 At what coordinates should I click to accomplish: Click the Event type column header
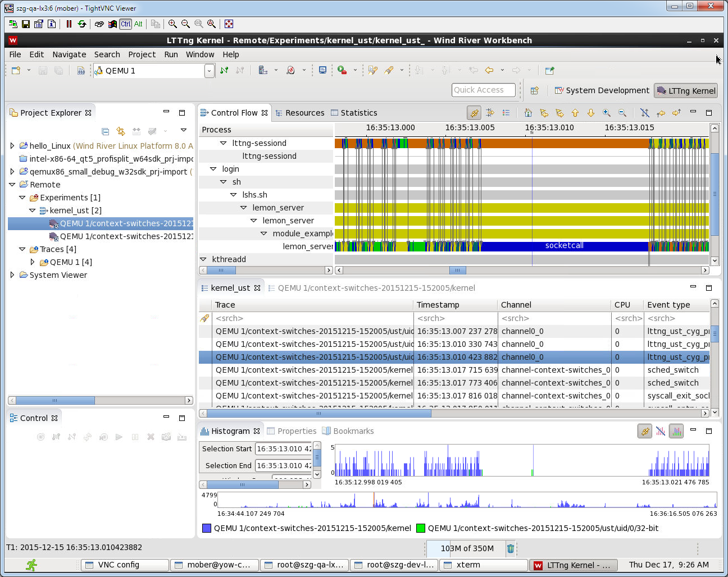click(677, 305)
